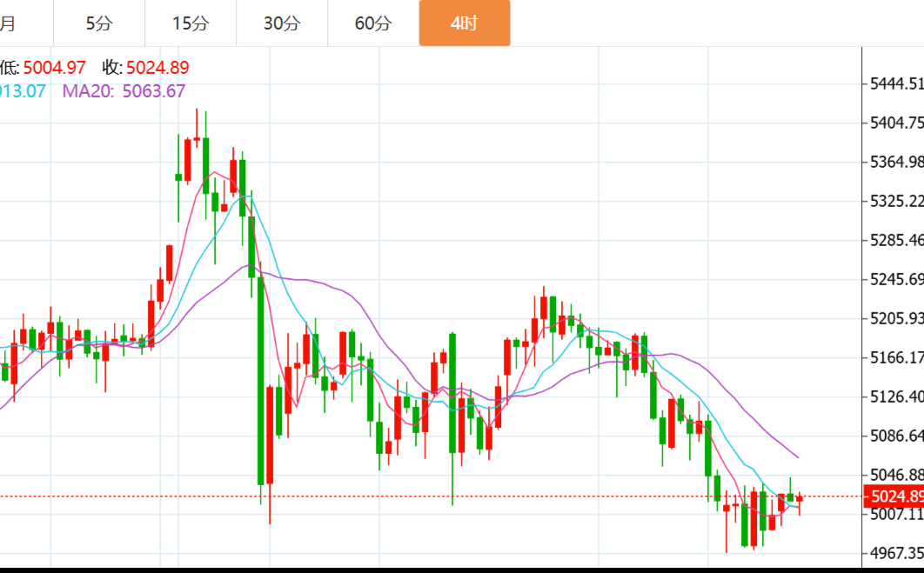The width and height of the screenshot is (924, 573).
Task: Click the last red candlestick at chart's right end
Action: (x=800, y=498)
